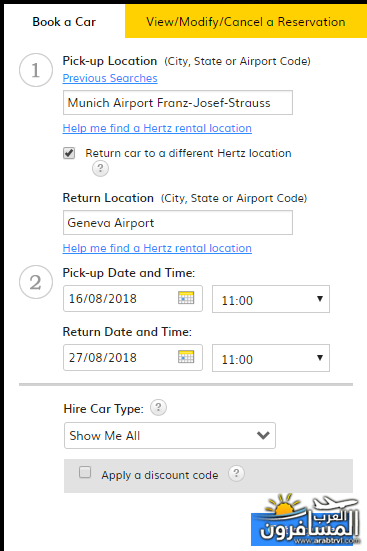Uncheck Return car to a different Hertz location
The width and height of the screenshot is (367, 551).
pos(69,153)
